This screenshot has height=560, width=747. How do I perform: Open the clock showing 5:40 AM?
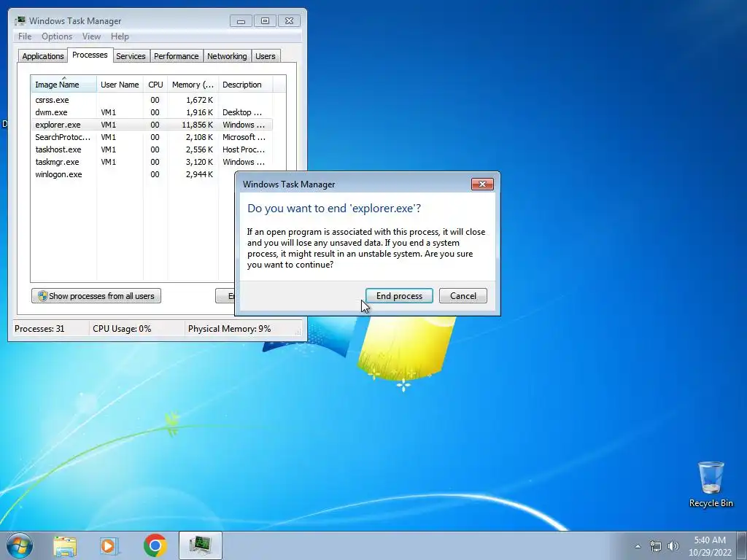710,546
